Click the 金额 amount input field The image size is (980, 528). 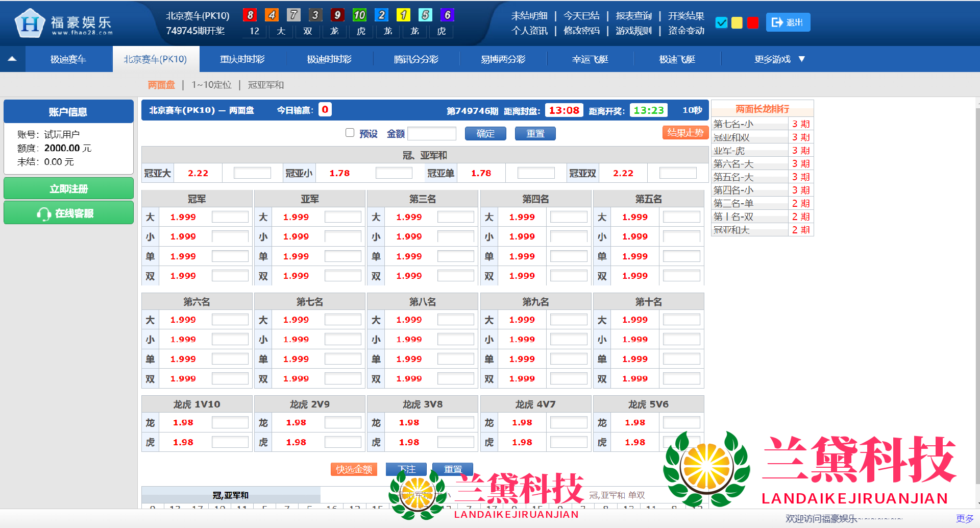(x=432, y=134)
